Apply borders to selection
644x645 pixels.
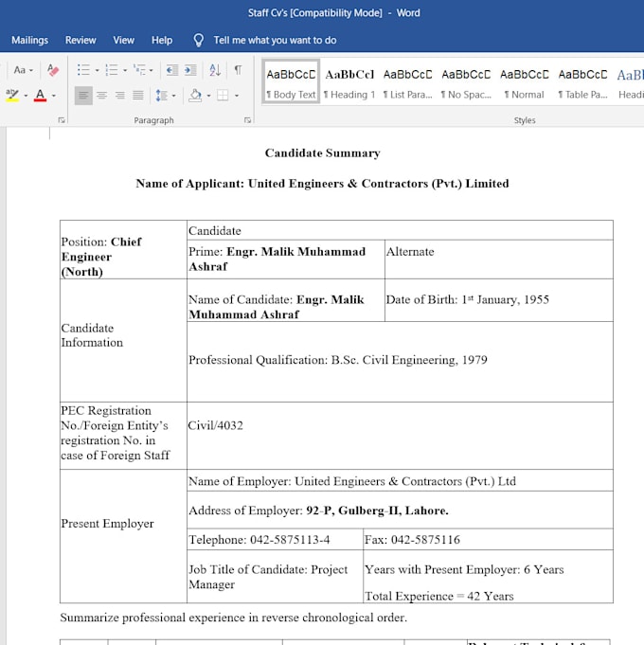pyautogui.click(x=223, y=96)
